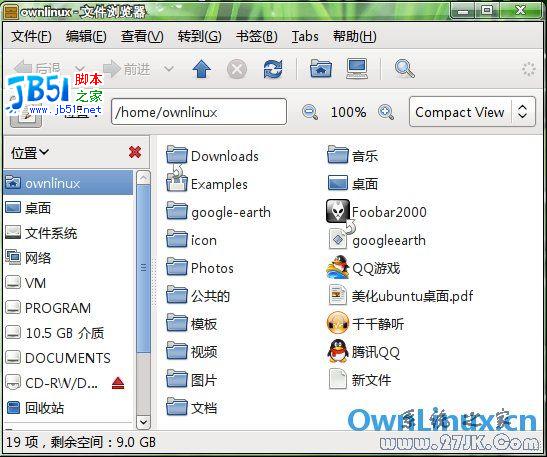Select the 千千静听 player icon

click(x=338, y=323)
